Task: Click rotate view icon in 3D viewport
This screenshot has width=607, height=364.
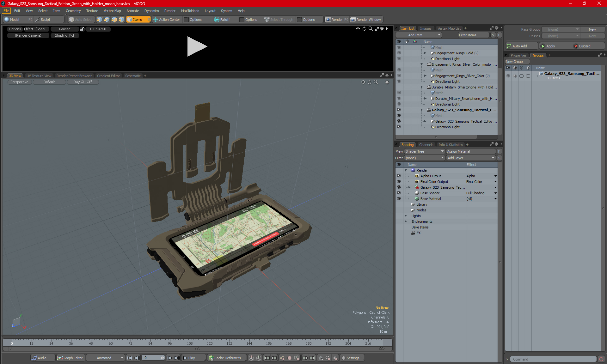Action: pos(369,82)
